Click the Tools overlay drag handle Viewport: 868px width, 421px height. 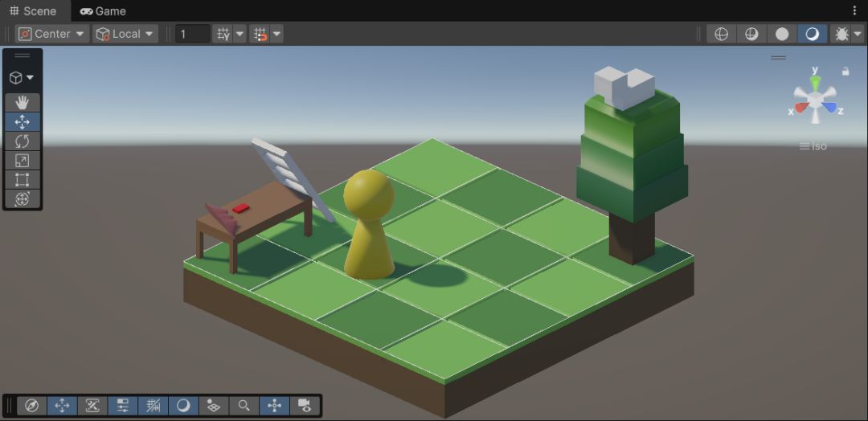click(x=23, y=56)
